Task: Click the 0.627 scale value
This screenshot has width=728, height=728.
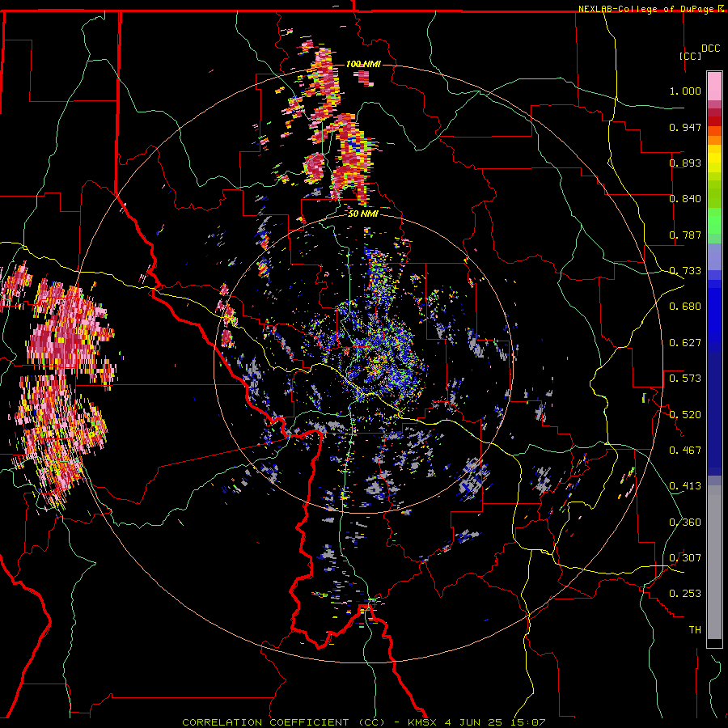Action: (x=685, y=343)
